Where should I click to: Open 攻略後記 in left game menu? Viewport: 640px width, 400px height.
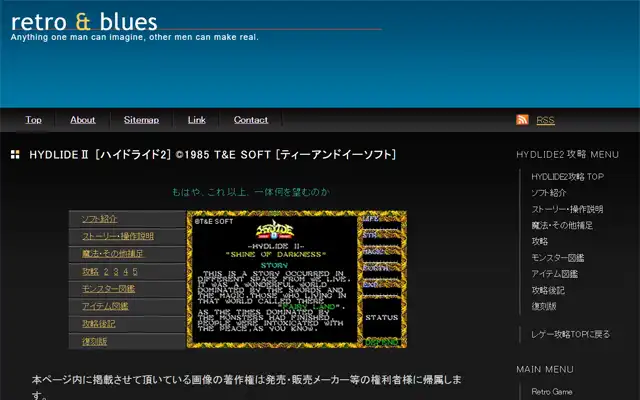[x=98, y=324]
